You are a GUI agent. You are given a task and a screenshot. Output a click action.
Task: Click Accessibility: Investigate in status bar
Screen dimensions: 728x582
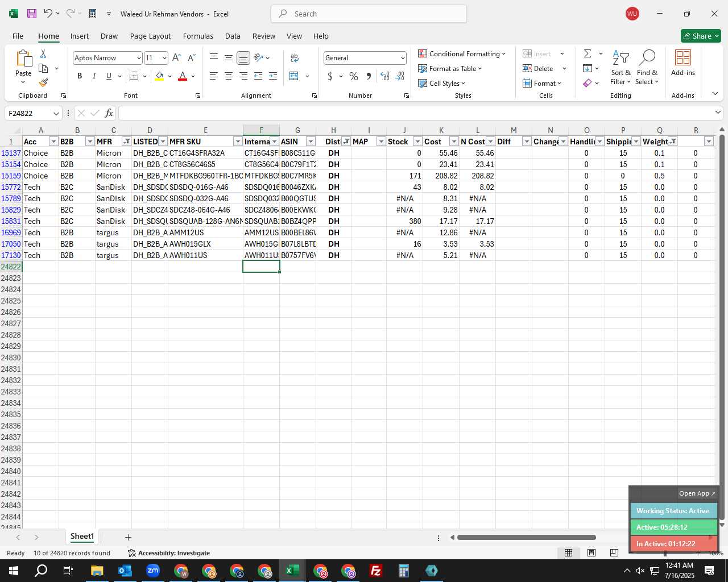tap(169, 553)
